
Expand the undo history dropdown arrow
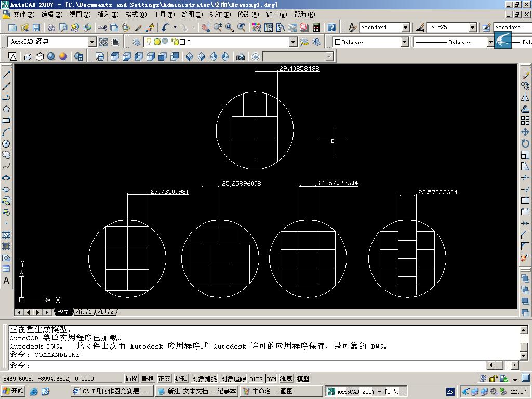point(175,28)
